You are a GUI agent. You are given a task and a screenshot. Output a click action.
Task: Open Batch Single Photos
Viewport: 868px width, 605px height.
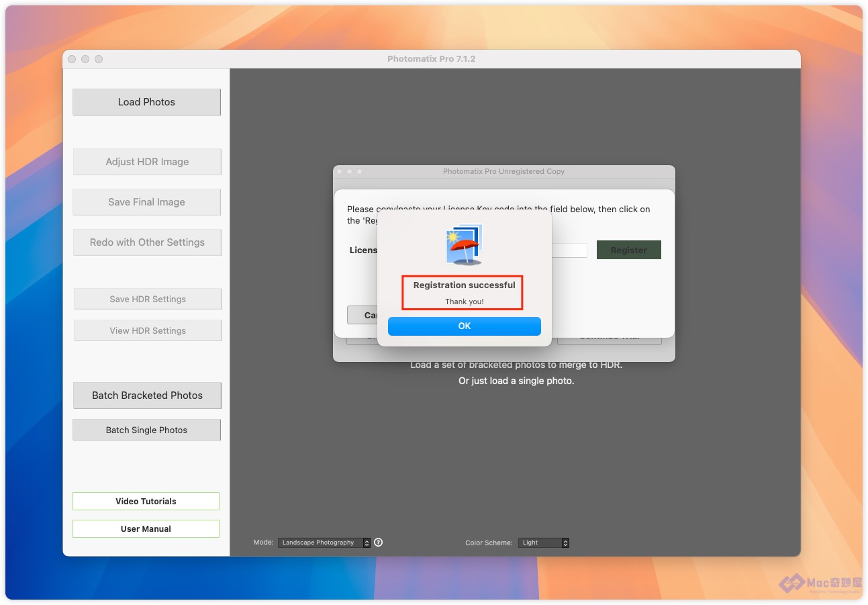click(146, 430)
